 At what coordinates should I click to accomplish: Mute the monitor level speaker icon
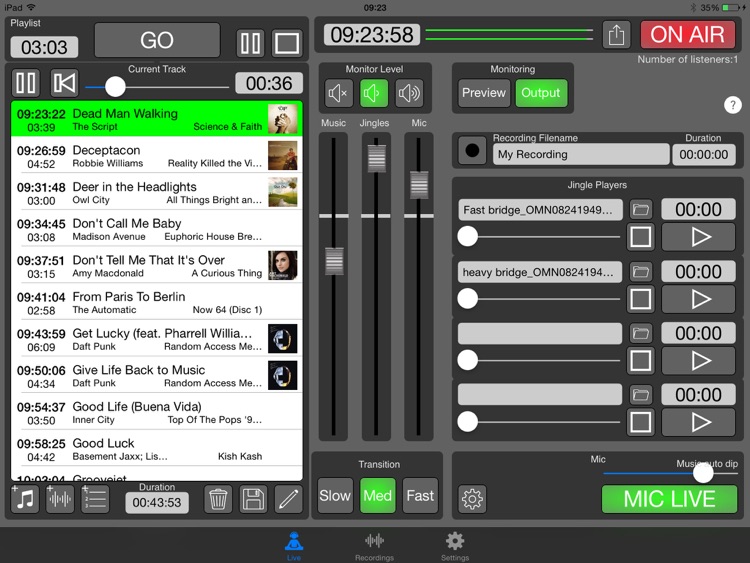(x=338, y=93)
